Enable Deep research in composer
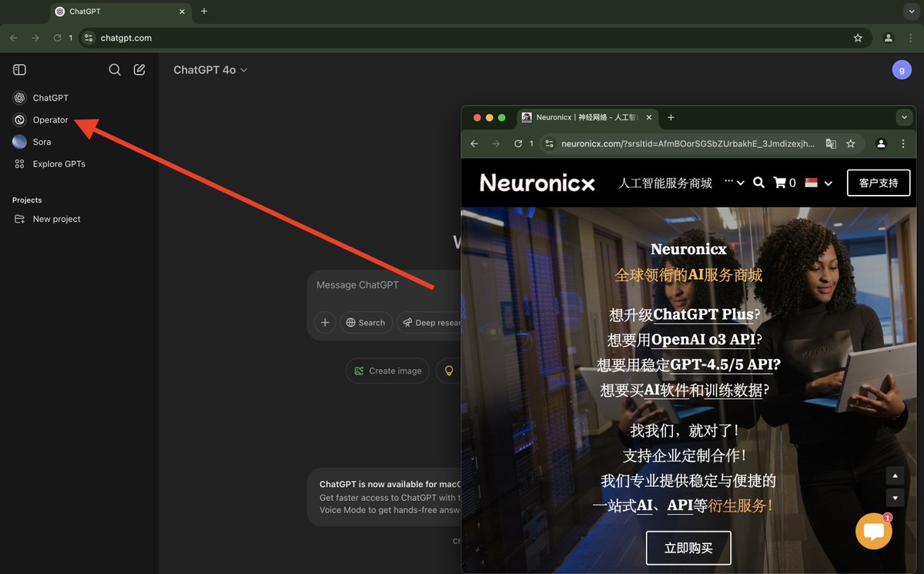 tap(430, 323)
